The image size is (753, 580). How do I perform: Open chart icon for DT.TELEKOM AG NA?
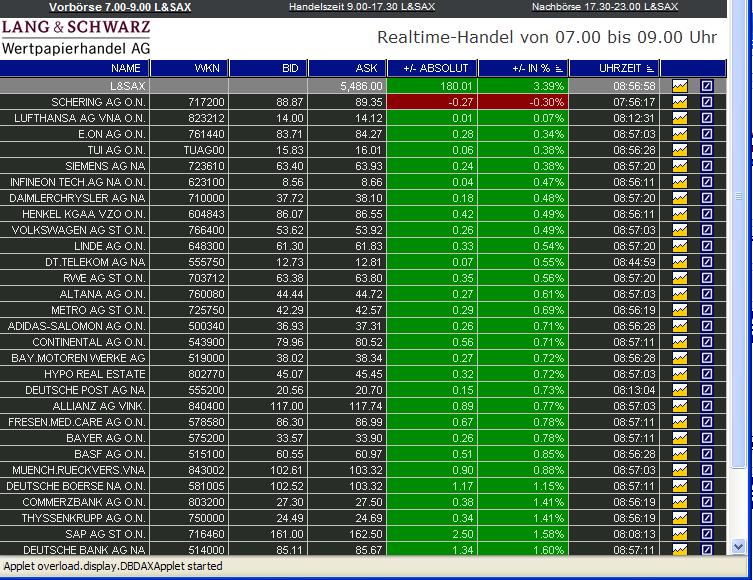680,262
